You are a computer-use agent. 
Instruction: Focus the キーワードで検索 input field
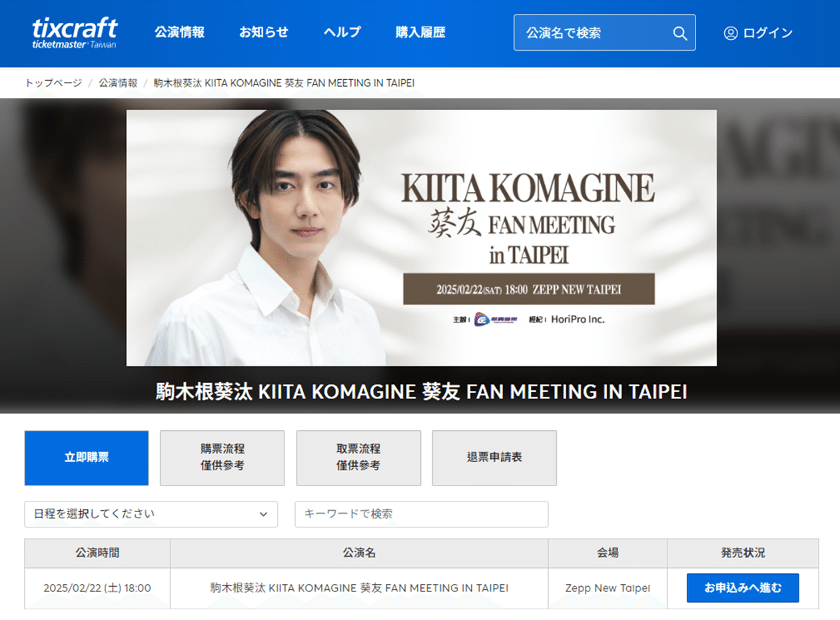coord(422,514)
